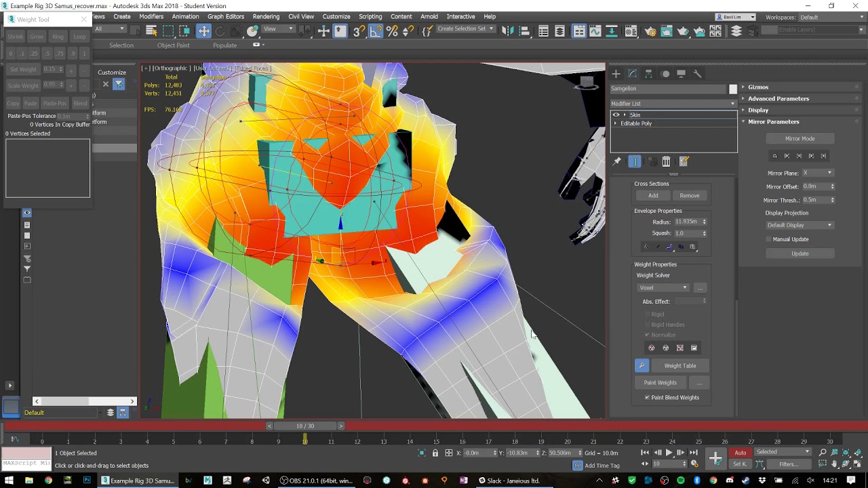Open the Modifier List dropdown

click(673, 104)
